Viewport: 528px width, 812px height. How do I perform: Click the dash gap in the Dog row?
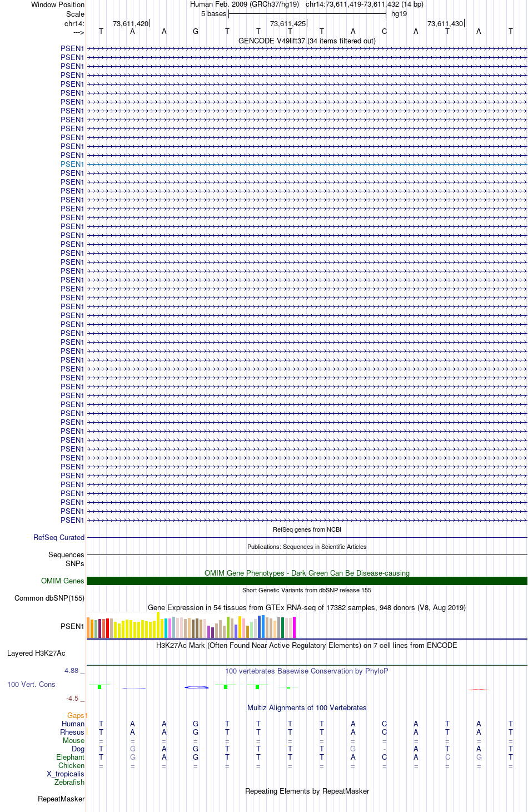pyautogui.click(x=385, y=749)
